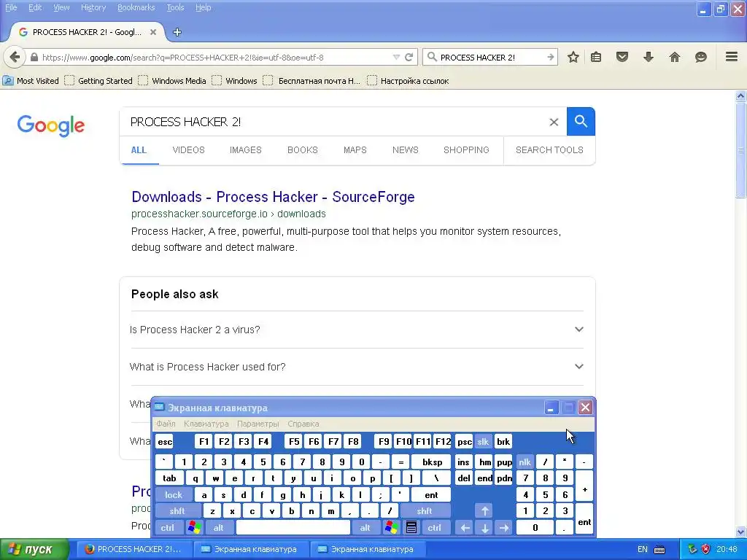Open Downloads - Process Hacker - SourceForge link

[273, 197]
